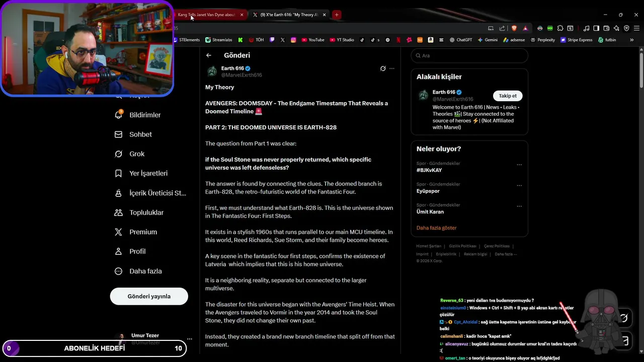Open ChatGPT bookmark
The width and height of the screenshot is (644, 362).
coord(461,40)
